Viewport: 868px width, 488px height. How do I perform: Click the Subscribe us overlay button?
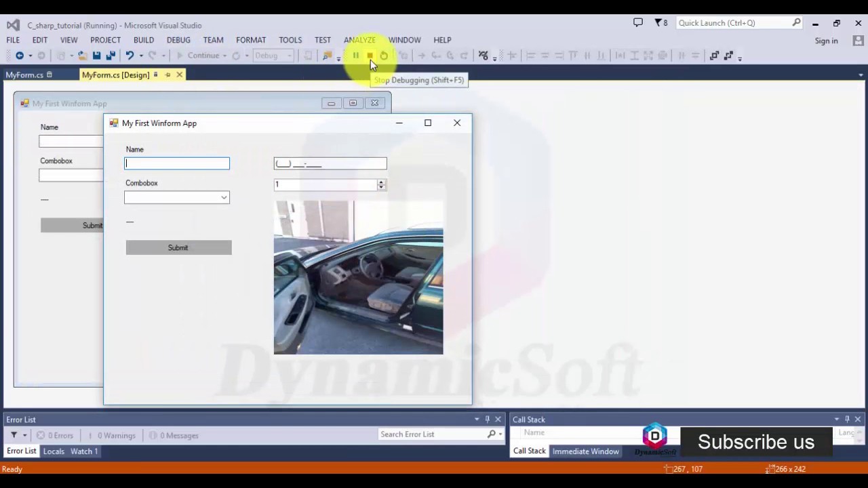[x=756, y=442]
